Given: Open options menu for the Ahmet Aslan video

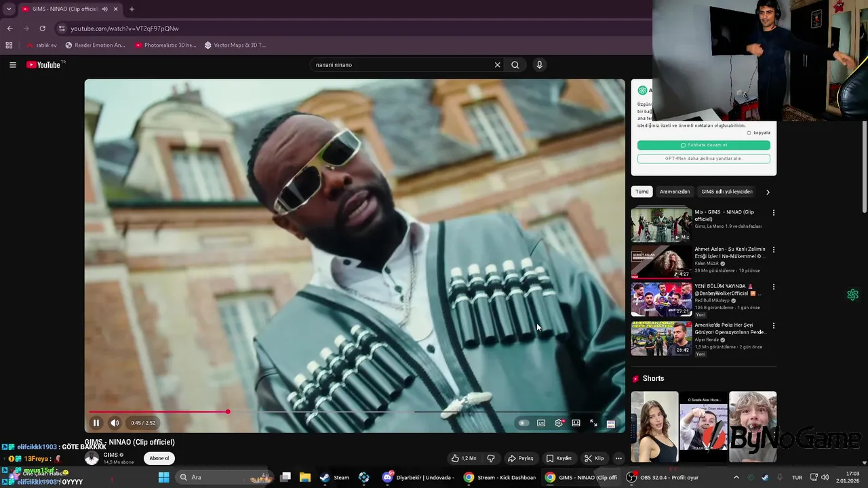Looking at the screenshot, I should 774,250.
